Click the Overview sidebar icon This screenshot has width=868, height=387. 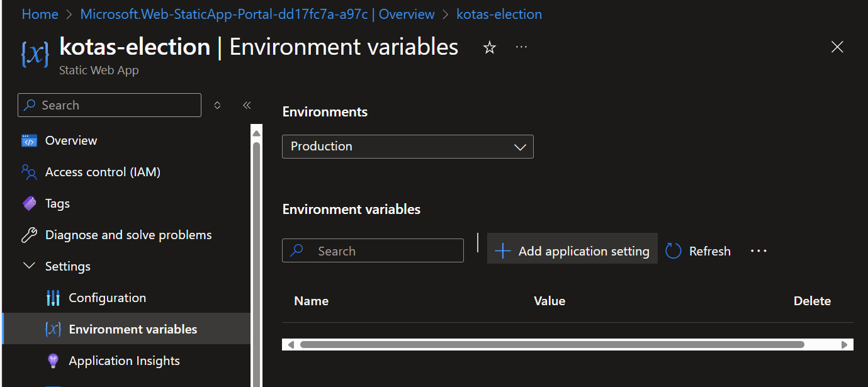coord(29,140)
